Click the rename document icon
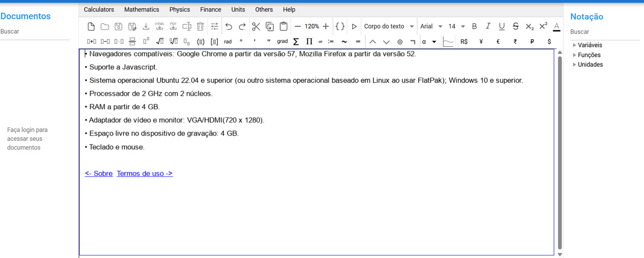Image resolution: width=644 pixels, height=258 pixels. pos(187,26)
